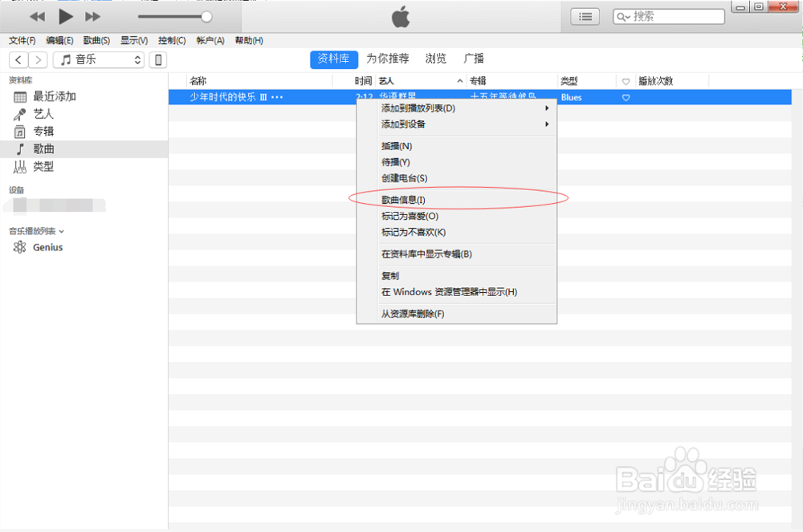Adjust the volume slider knob

(x=206, y=17)
